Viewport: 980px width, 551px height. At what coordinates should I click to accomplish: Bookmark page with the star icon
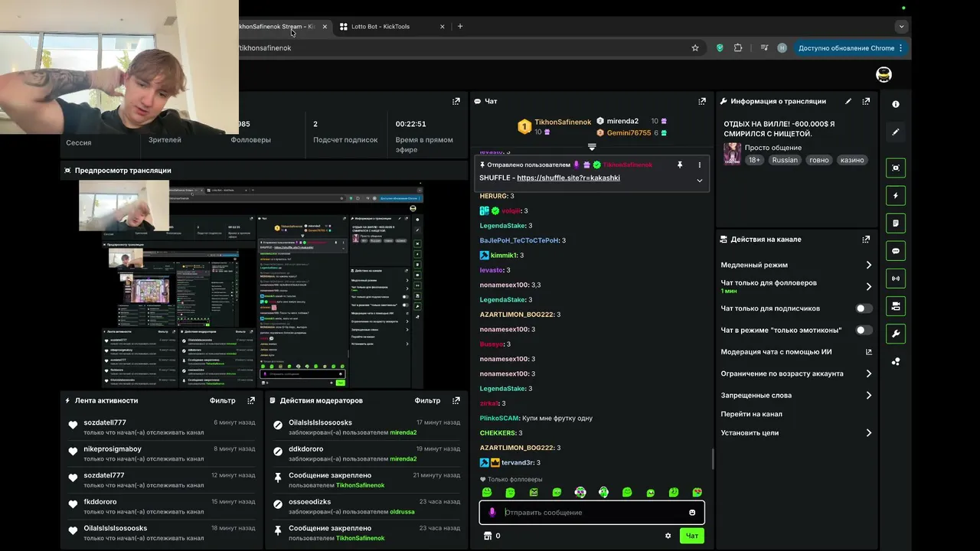point(695,47)
